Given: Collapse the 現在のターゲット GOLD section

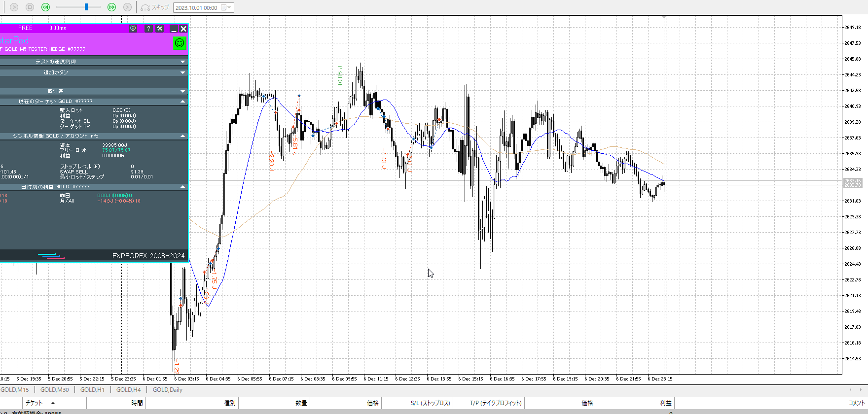Looking at the screenshot, I should (182, 102).
